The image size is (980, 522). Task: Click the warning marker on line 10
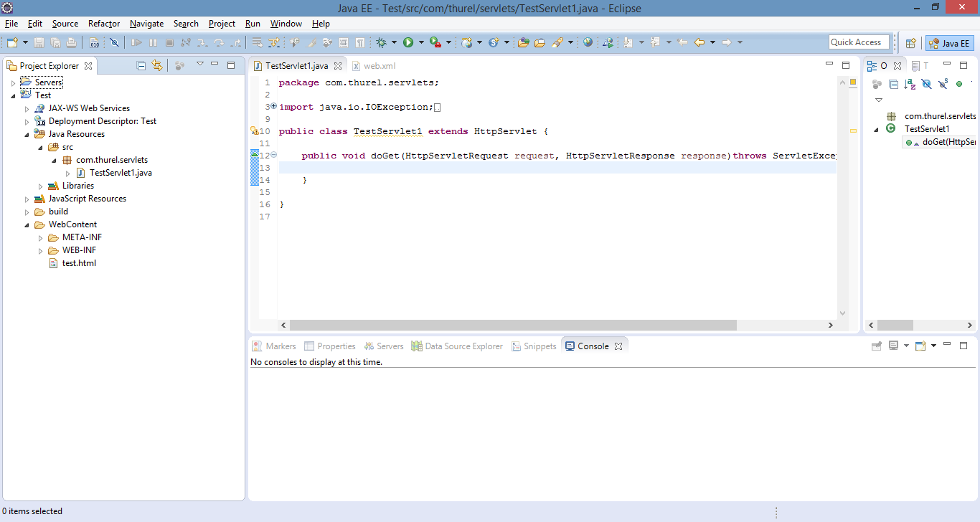coord(254,131)
